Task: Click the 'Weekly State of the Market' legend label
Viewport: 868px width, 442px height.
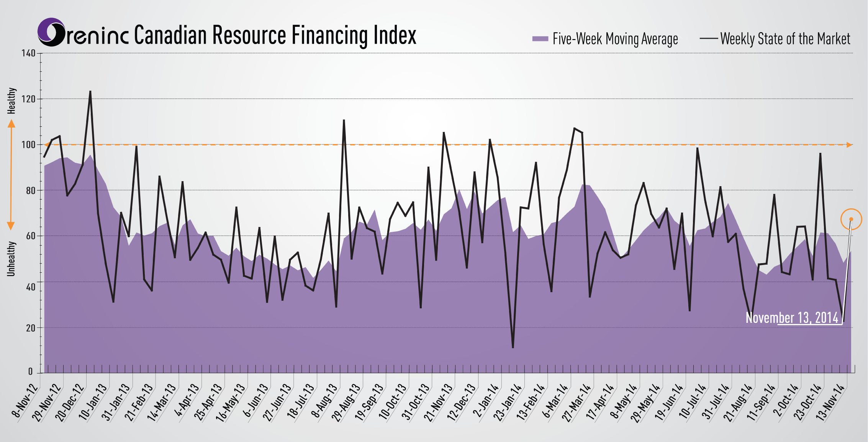Action: [x=785, y=39]
